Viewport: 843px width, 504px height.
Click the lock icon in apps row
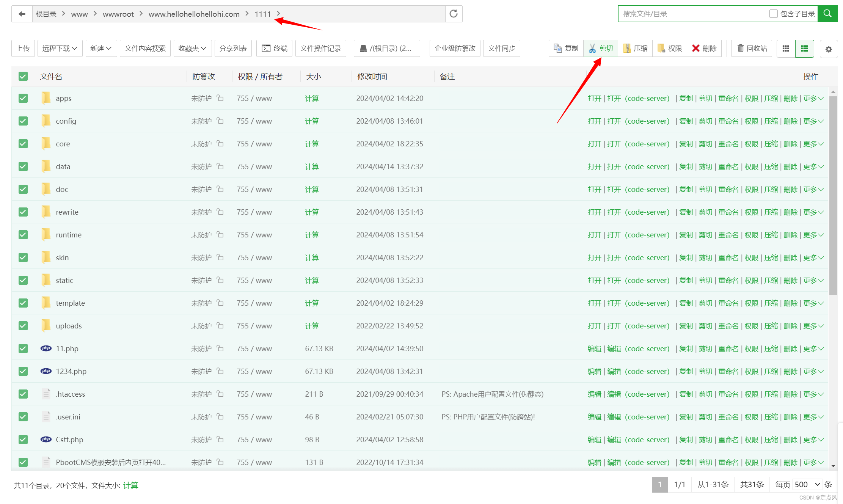click(220, 98)
